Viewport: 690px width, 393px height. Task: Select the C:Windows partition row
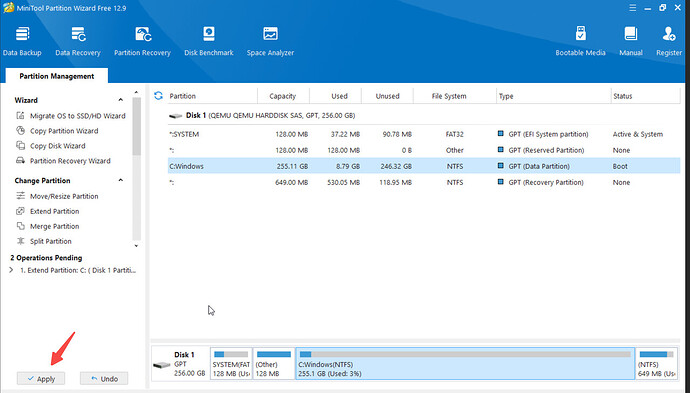[424, 166]
